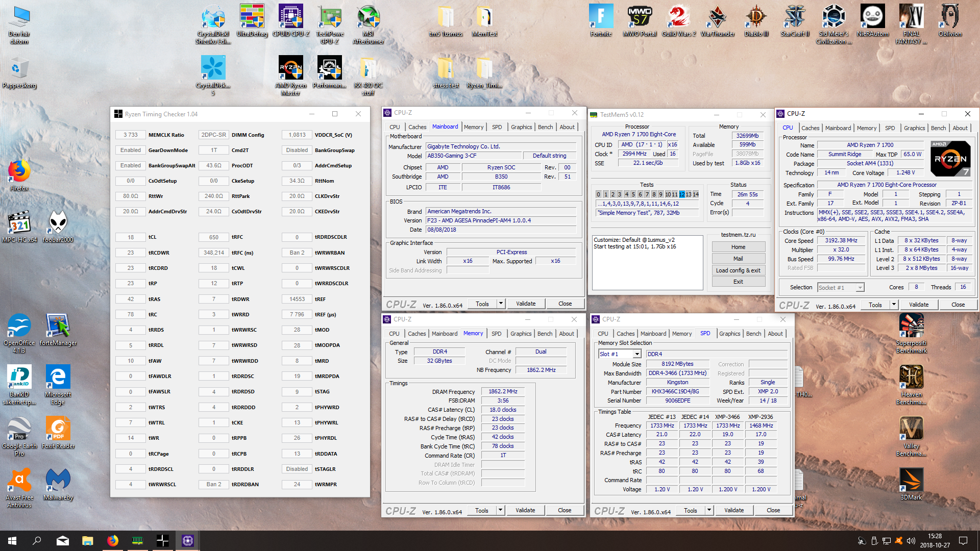Open UltraDefrag desktop shortcut
Viewport: 980px width, 551px height.
point(252,20)
